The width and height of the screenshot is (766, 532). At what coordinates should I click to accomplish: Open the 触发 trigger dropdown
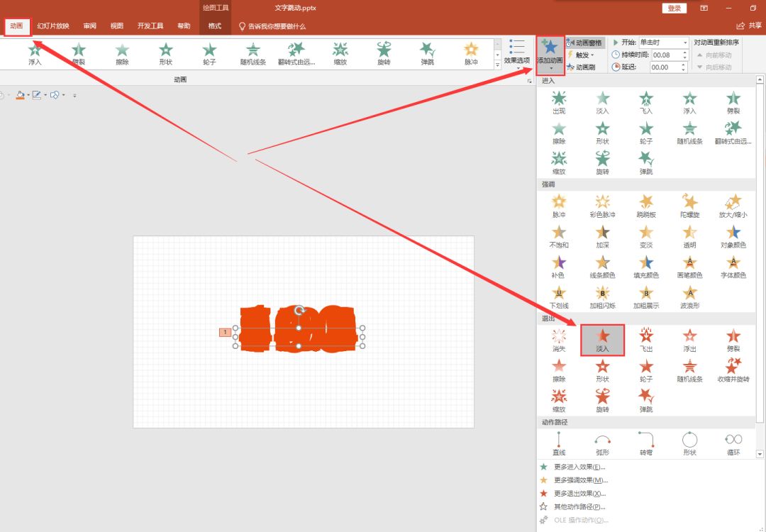[580, 55]
